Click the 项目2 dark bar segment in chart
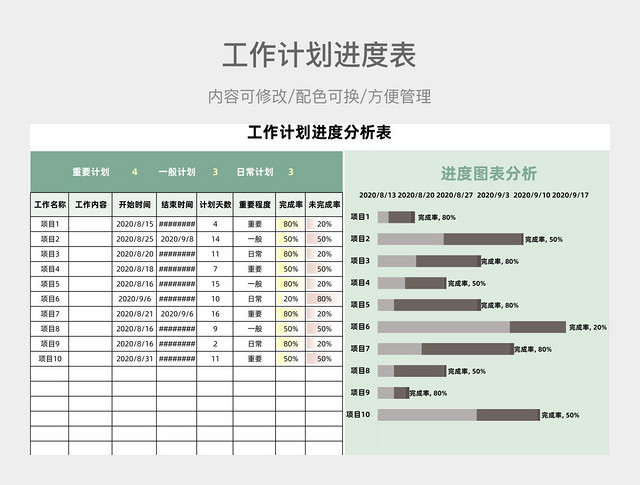 tap(484, 239)
